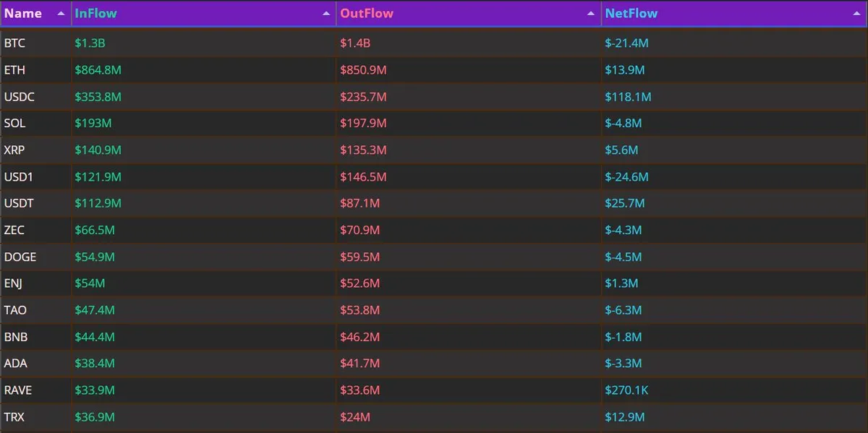This screenshot has height=433, width=868.
Task: Select the BTC row
Action: [434, 43]
